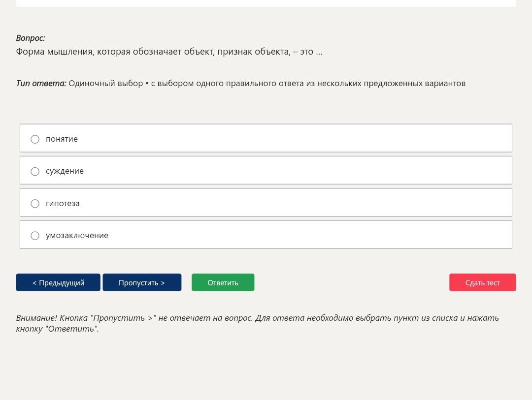Click the 'умозаключение' answer label text

(77, 235)
